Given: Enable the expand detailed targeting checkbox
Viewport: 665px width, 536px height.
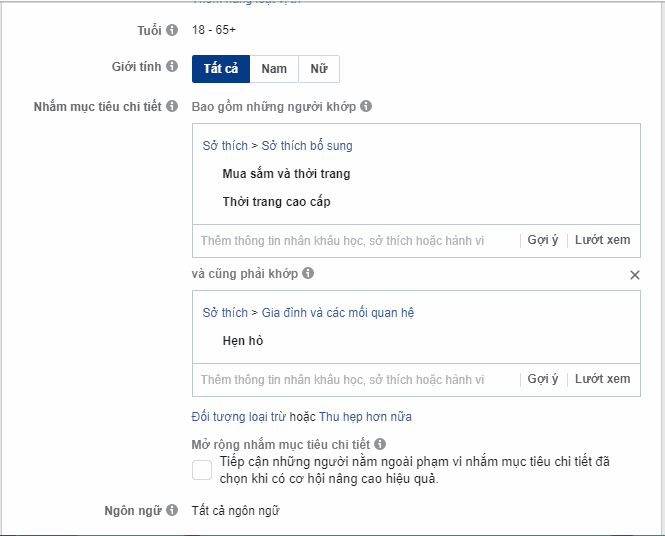Looking at the screenshot, I should coord(202,470).
